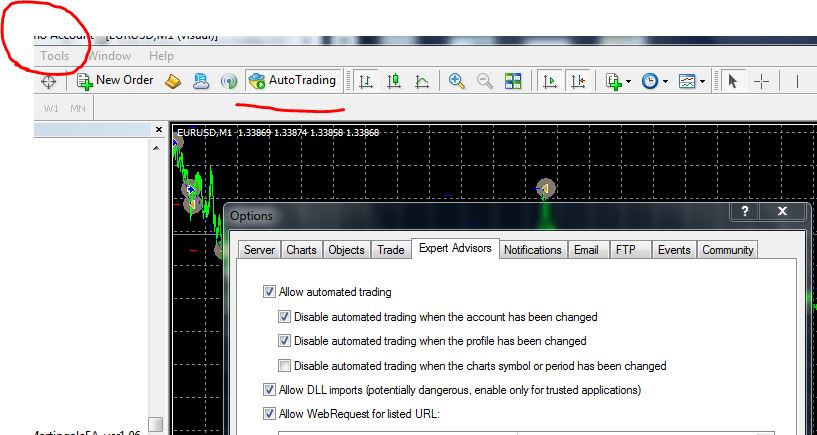This screenshot has width=817, height=435.
Task: Launch MetaEditor with the yellow book icon
Action: [x=173, y=81]
